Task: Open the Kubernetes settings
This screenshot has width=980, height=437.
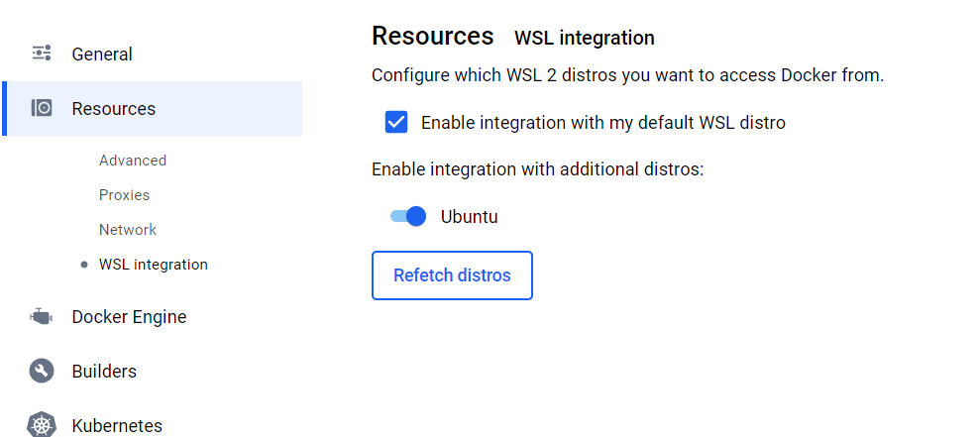Action: [117, 426]
